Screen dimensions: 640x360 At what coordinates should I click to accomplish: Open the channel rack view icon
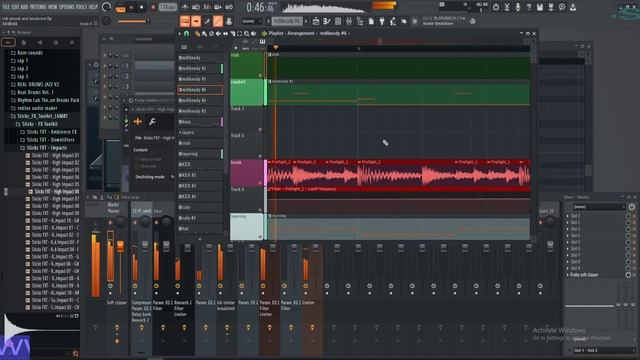pos(338,21)
